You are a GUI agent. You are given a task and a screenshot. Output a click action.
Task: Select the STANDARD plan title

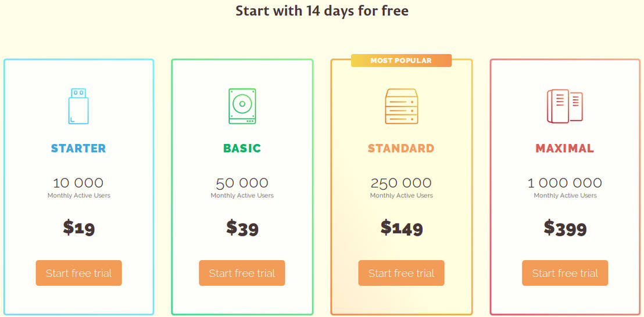[x=401, y=148]
